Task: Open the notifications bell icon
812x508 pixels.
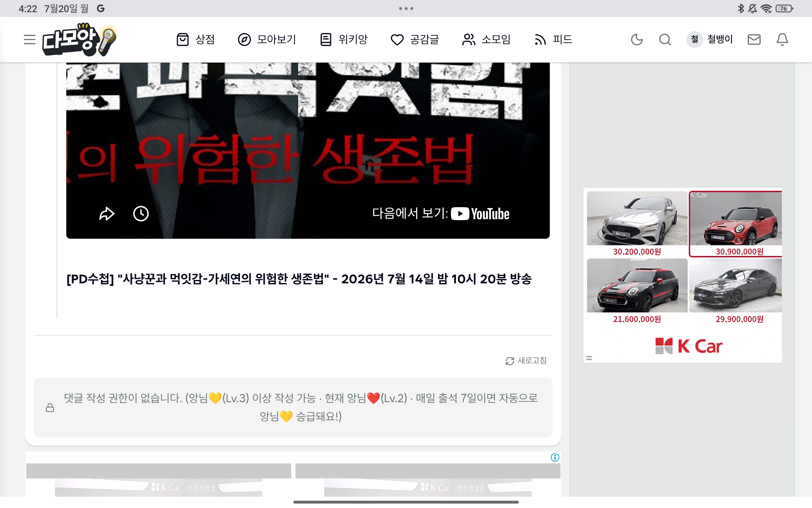Action: pos(782,40)
